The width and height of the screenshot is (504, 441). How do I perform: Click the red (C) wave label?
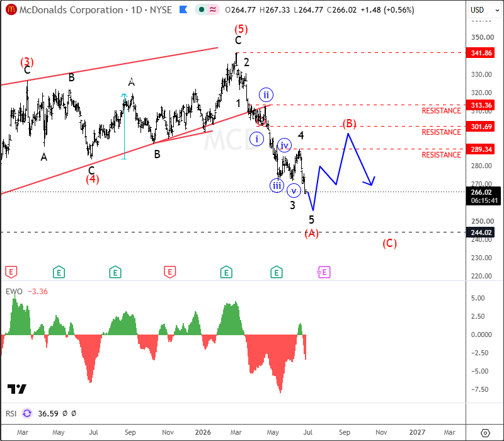tap(389, 244)
